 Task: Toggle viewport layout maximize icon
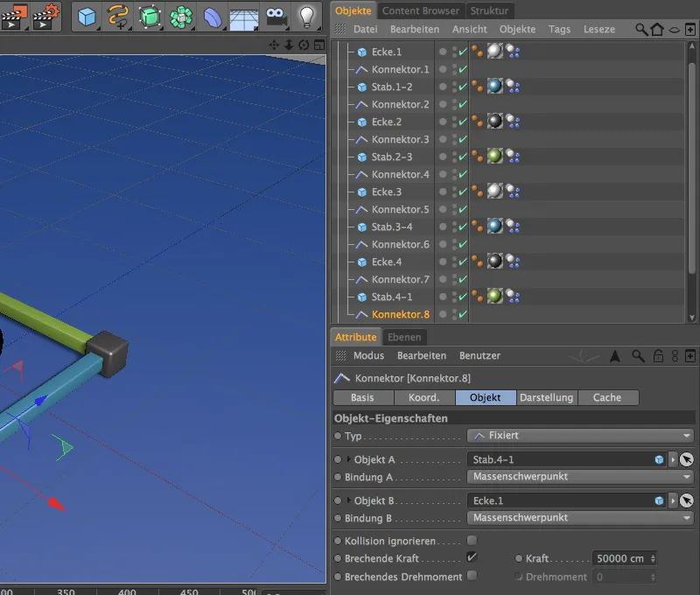(x=319, y=45)
